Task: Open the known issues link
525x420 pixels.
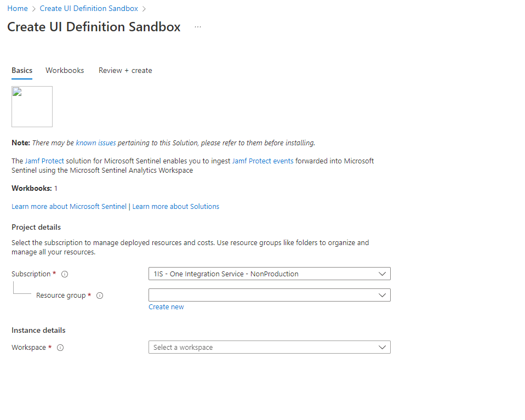Action: click(x=96, y=143)
